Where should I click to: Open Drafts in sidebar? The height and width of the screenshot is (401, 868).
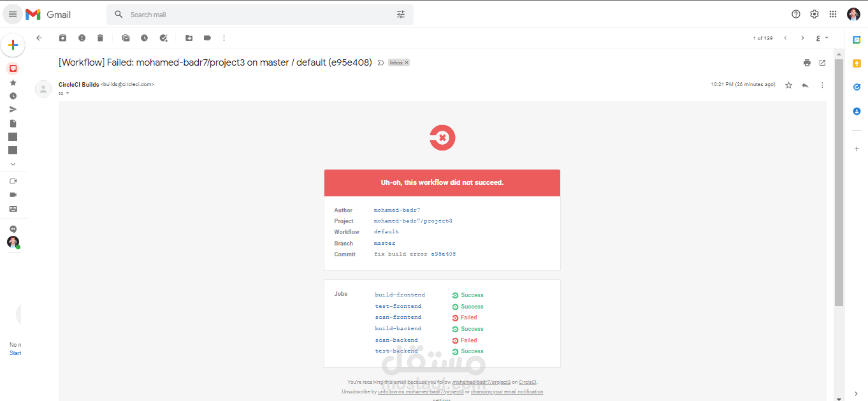point(13,123)
